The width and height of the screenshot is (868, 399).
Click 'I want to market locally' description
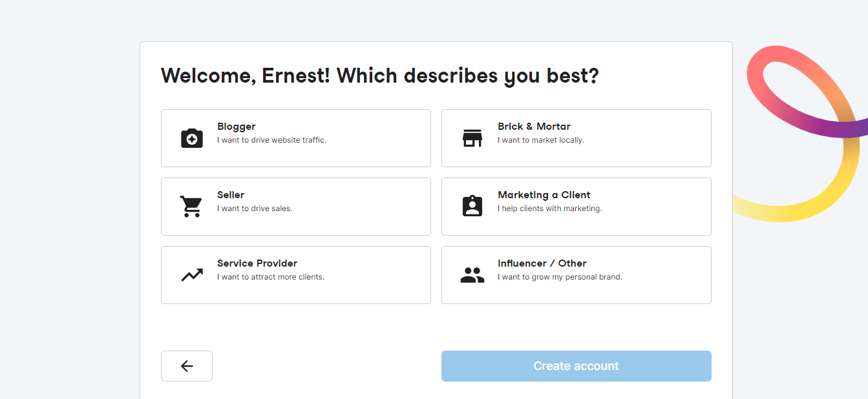pos(540,140)
